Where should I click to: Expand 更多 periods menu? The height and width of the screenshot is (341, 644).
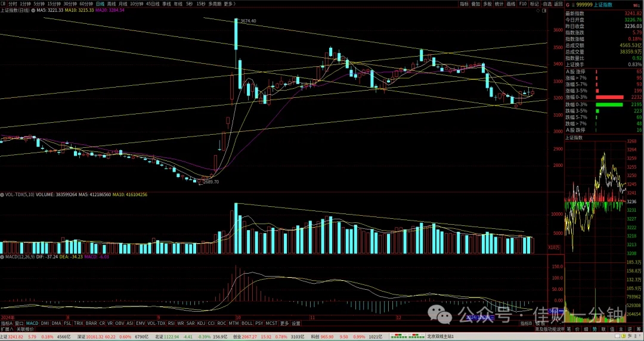[229, 4]
